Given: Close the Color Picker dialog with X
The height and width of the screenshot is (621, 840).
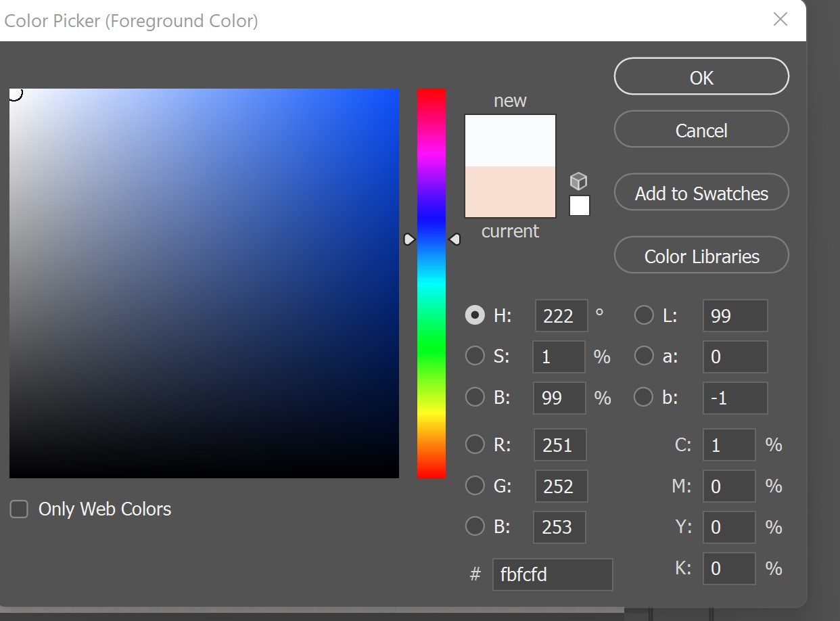Looking at the screenshot, I should (780, 20).
